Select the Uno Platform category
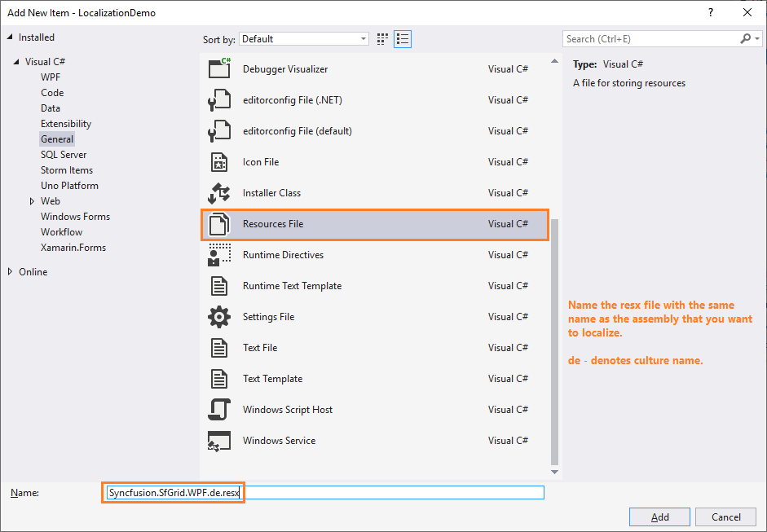This screenshot has height=532, width=767. (69, 185)
